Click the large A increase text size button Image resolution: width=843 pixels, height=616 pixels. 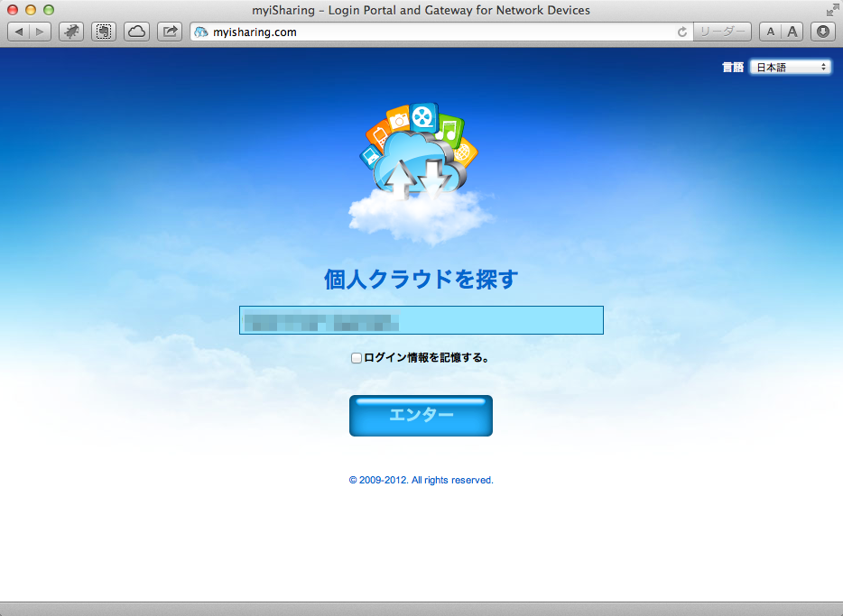click(x=792, y=32)
